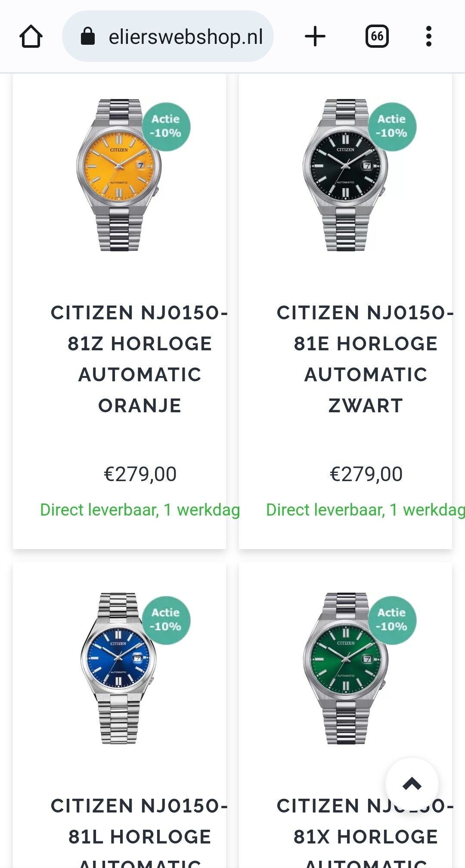
Task: Open the black dial Citizen watch image
Action: (345, 175)
